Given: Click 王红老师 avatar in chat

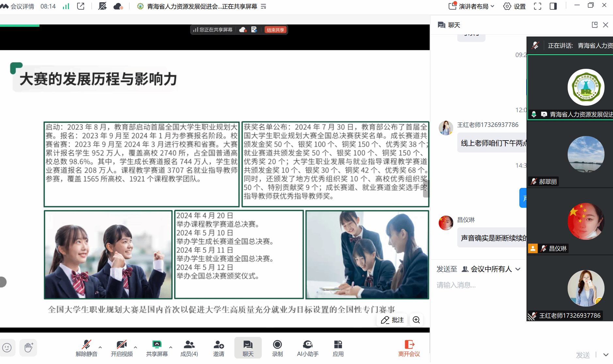Looking at the screenshot, I should click(x=446, y=128).
